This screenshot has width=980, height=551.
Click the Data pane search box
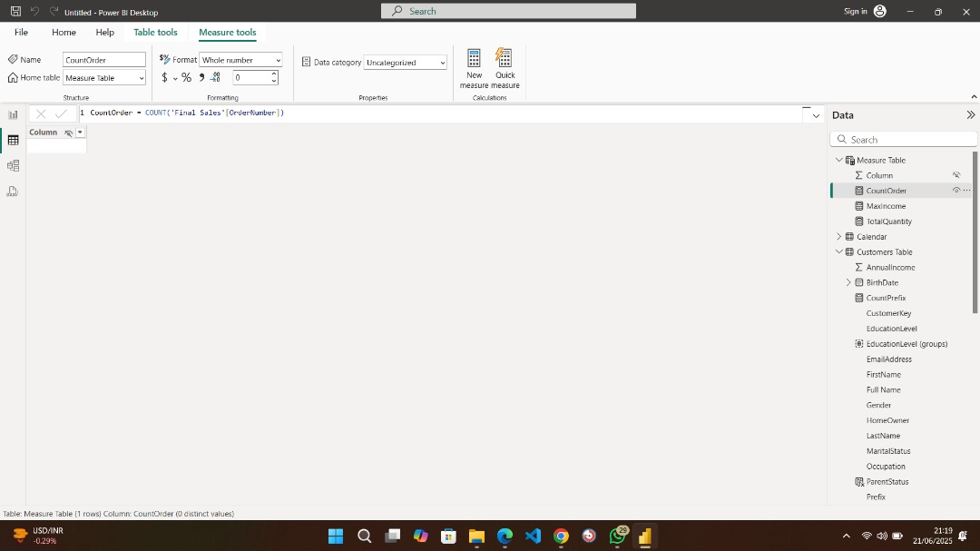click(x=903, y=139)
